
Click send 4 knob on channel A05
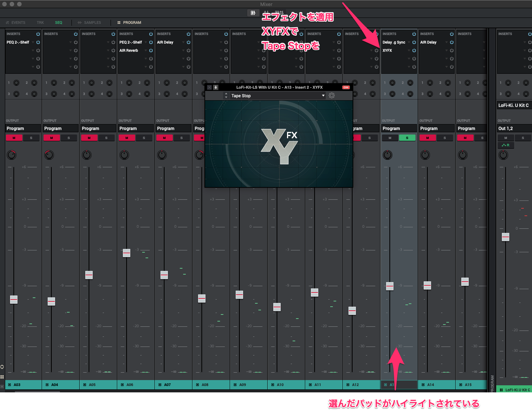pyautogui.click(x=109, y=94)
